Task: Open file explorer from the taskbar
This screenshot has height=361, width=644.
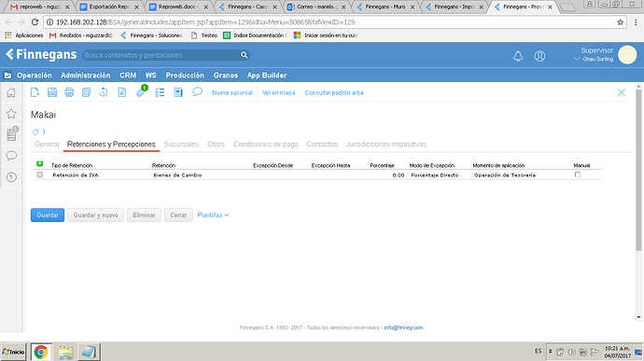Action: [x=65, y=352]
